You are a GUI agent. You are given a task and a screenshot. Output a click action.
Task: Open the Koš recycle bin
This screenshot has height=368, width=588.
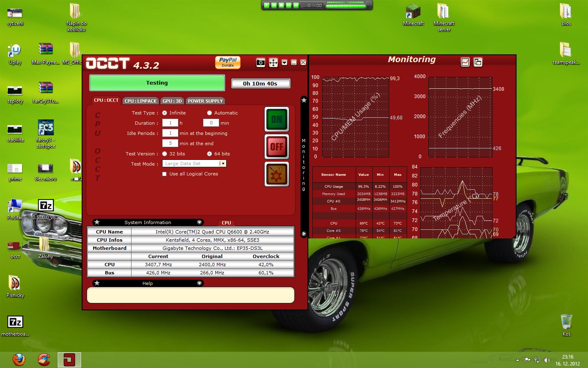pyautogui.click(x=566, y=325)
